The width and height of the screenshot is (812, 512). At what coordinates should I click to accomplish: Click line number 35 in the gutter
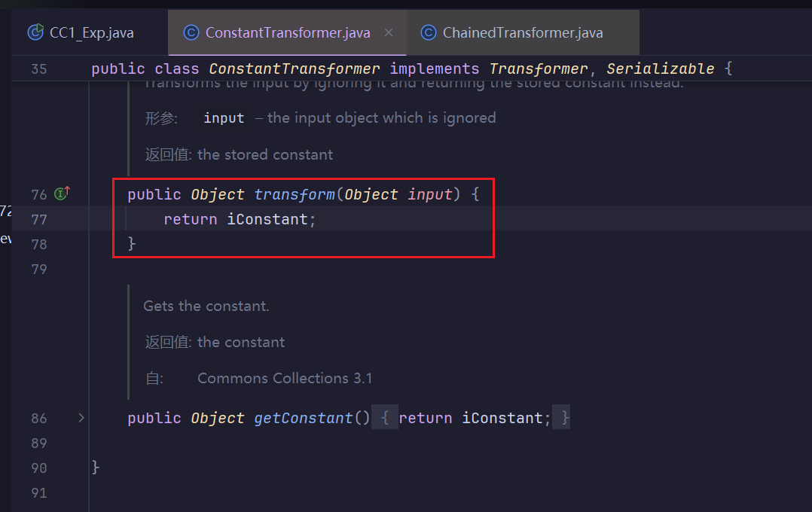coord(39,69)
